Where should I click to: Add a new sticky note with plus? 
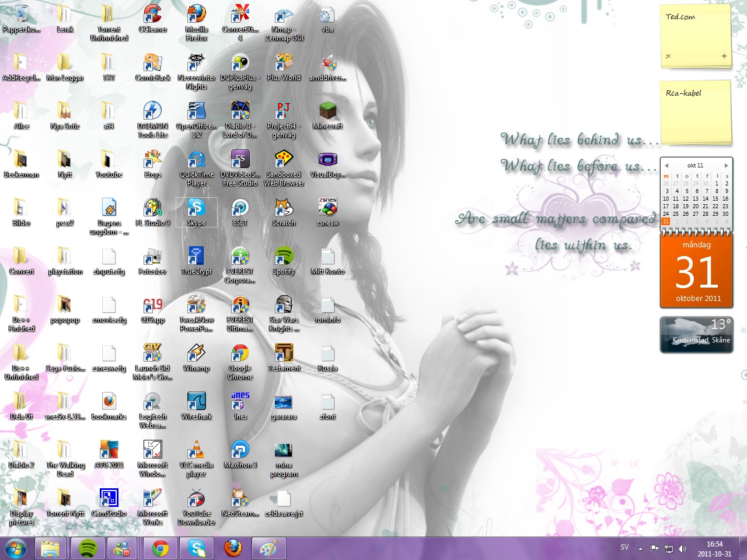point(724,57)
